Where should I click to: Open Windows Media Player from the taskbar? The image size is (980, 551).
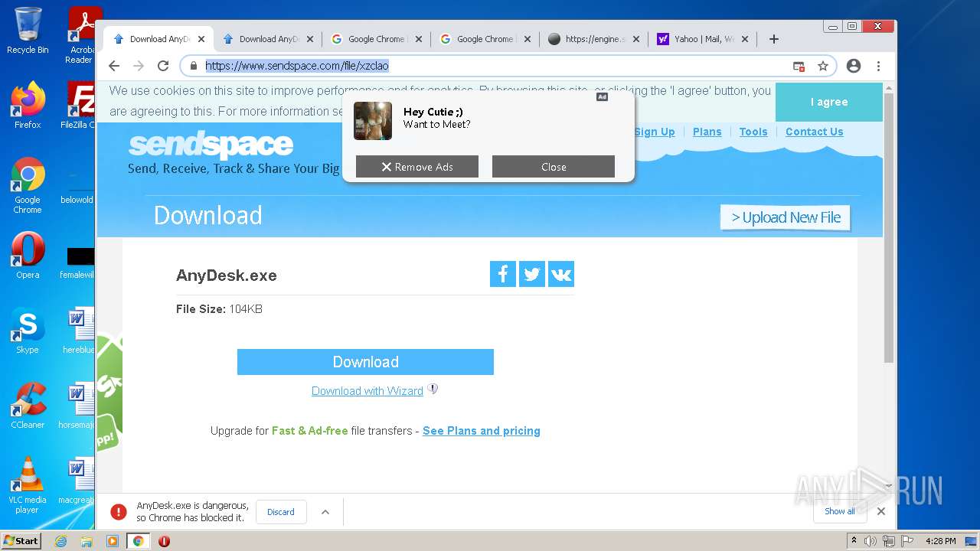(x=113, y=541)
